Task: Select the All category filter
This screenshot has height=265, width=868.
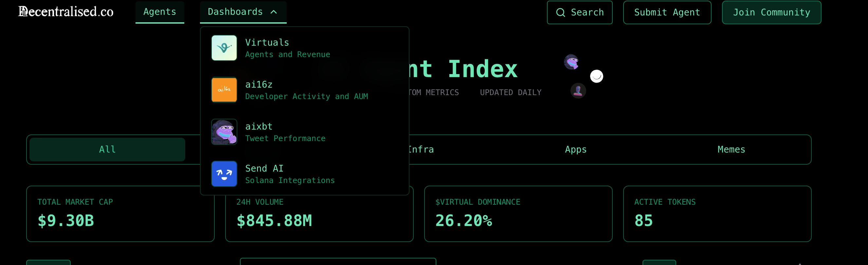Action: tap(107, 149)
